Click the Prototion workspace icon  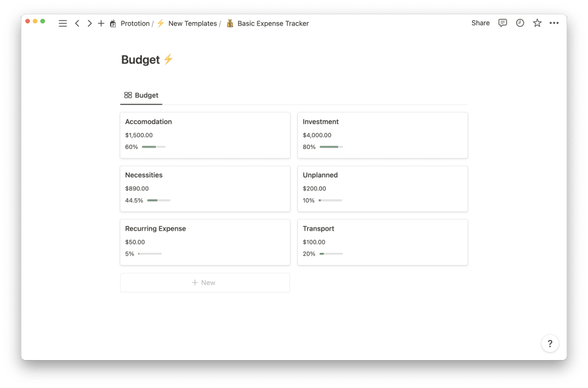tap(113, 23)
